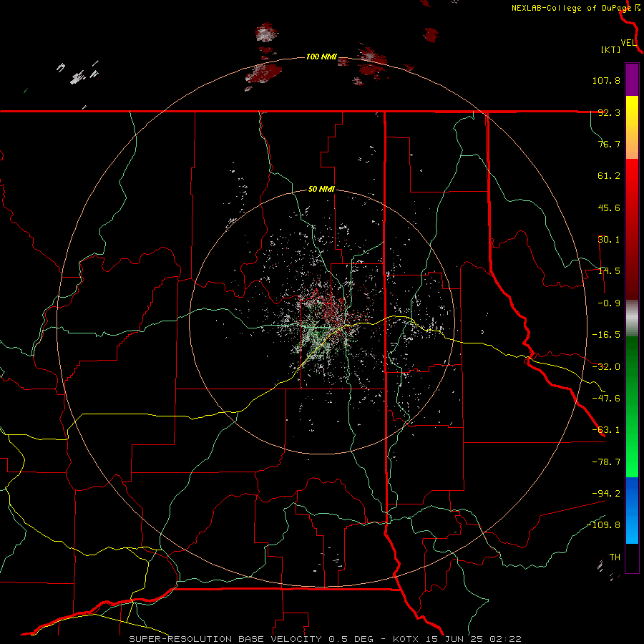Viewport: 644px width, 644px height.
Task: Select the 30.1 legend value
Action: (609, 240)
